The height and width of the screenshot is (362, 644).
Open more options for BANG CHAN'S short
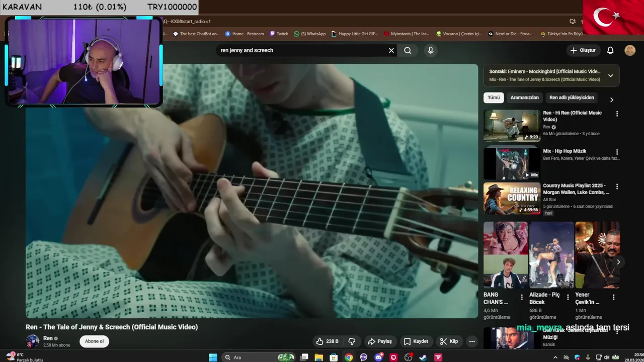pos(522,297)
